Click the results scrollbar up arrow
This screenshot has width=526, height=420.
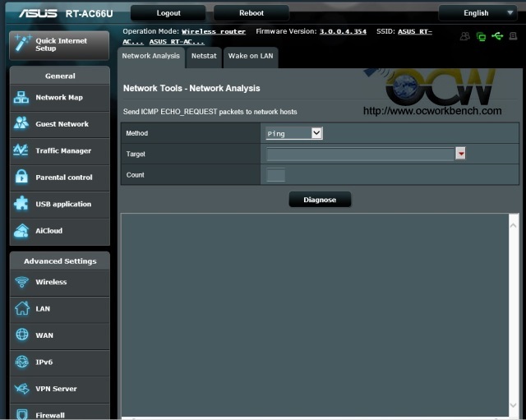[x=513, y=225]
